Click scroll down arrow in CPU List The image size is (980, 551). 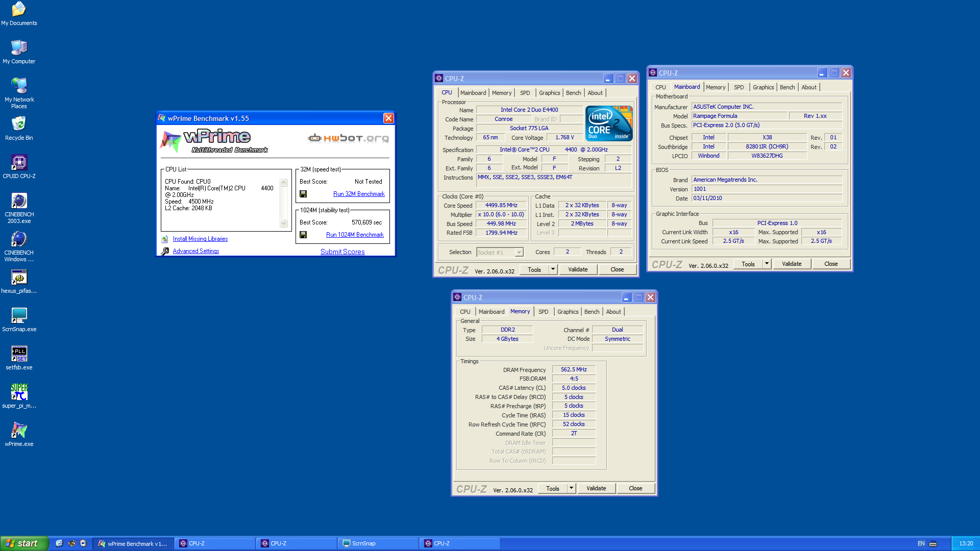click(284, 223)
